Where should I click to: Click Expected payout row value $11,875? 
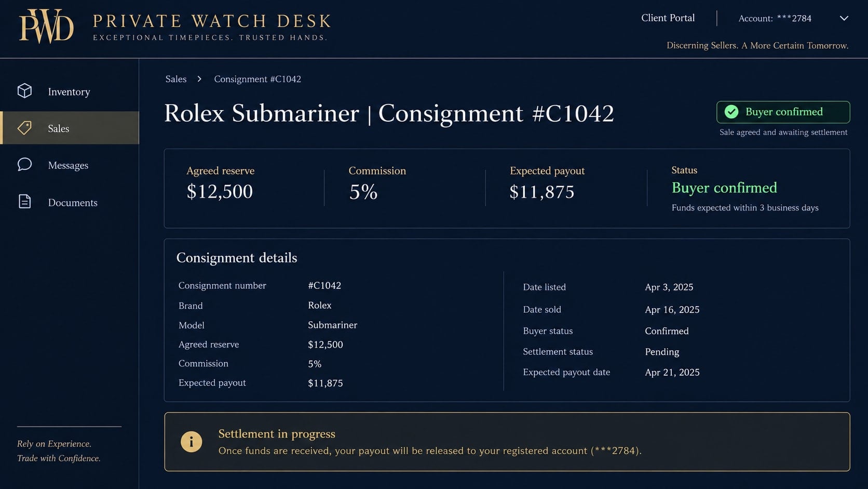coord(325,383)
